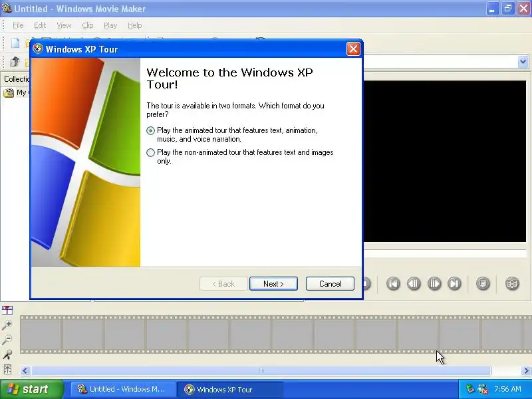
Task: Click the Next button in the tour dialog
Action: (x=273, y=284)
